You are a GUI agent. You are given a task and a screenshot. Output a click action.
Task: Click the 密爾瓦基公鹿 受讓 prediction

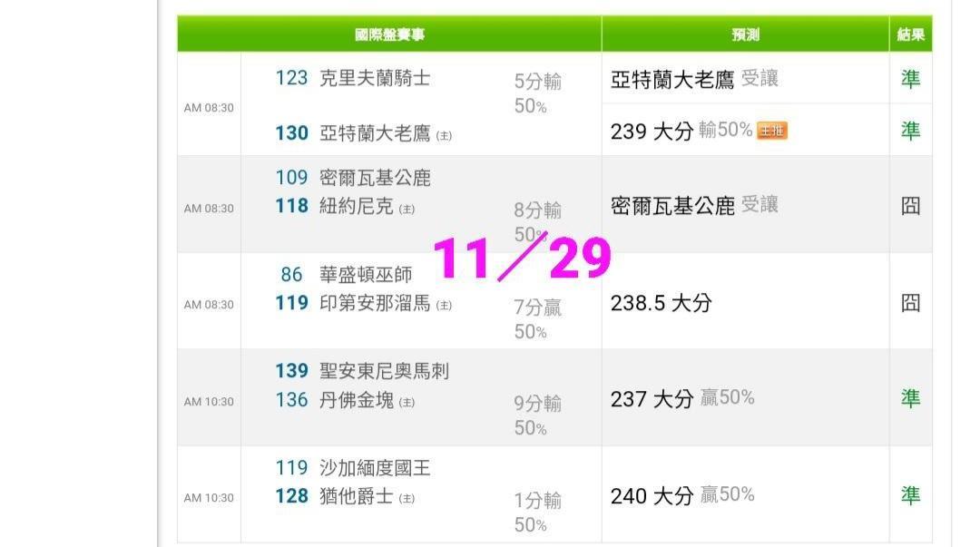694,206
